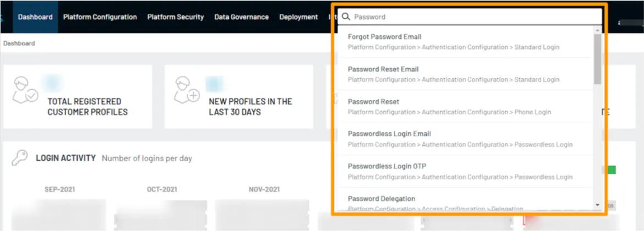
Task: Click the search magnifier icon
Action: click(x=346, y=16)
